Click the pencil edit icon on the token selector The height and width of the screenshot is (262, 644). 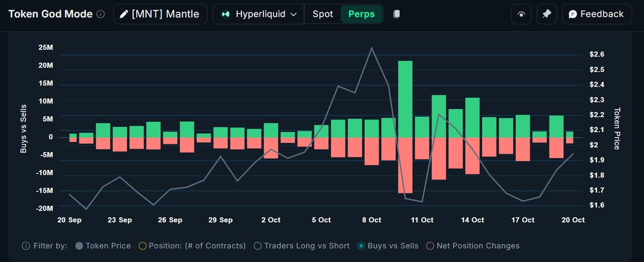[x=124, y=14]
